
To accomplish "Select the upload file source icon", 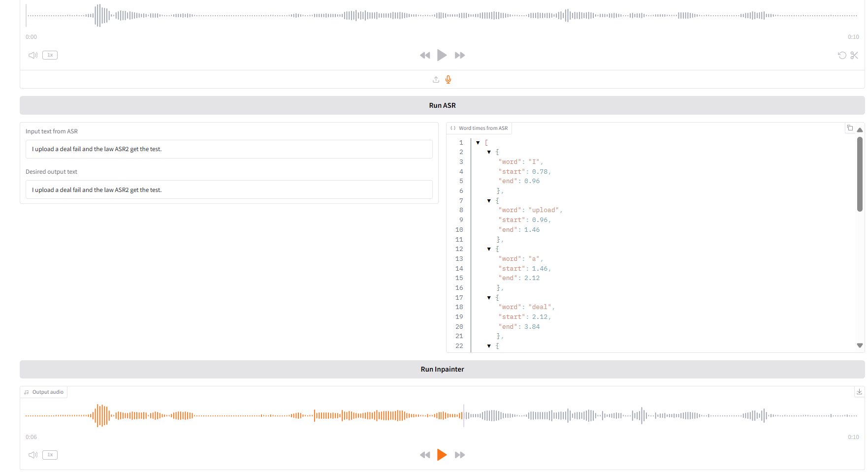I will [436, 80].
